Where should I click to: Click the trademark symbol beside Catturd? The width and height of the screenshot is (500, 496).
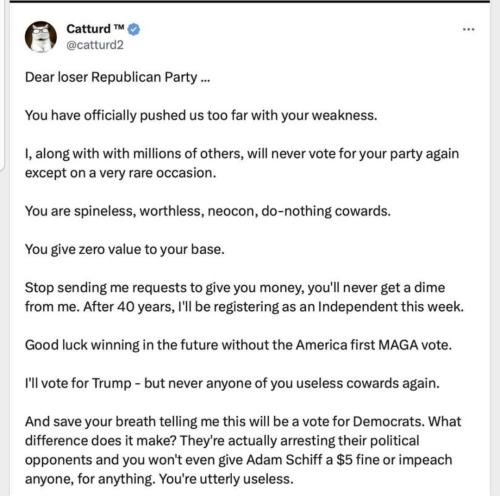pos(119,27)
